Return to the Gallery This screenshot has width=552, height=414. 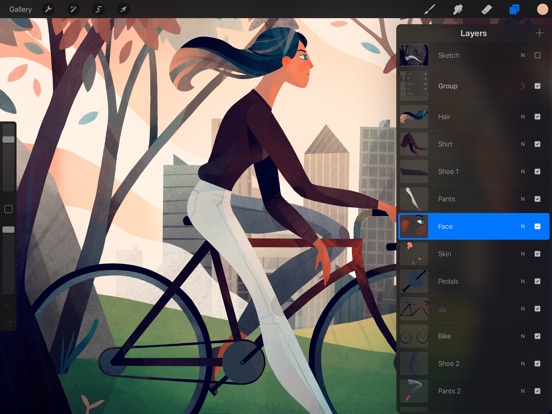(x=20, y=10)
